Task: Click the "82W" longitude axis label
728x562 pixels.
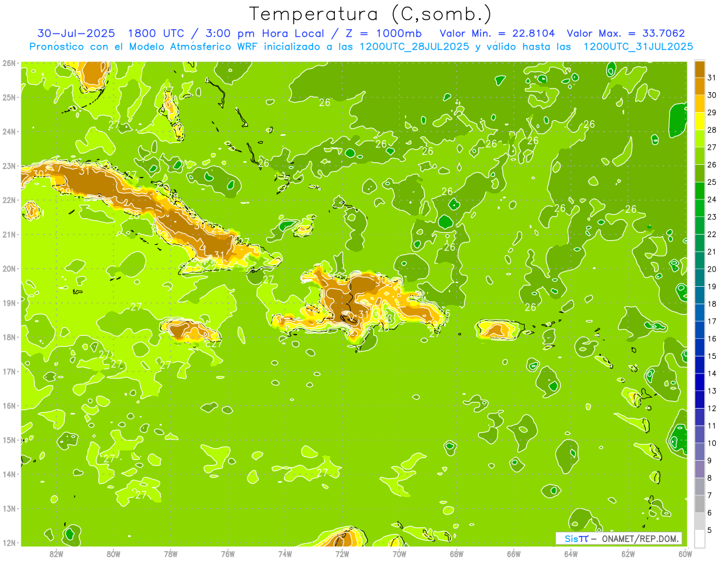Action: pyautogui.click(x=56, y=554)
